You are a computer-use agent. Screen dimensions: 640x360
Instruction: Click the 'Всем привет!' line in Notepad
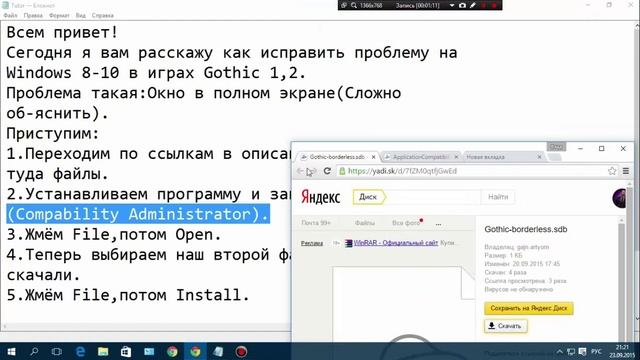pyautogui.click(x=62, y=32)
